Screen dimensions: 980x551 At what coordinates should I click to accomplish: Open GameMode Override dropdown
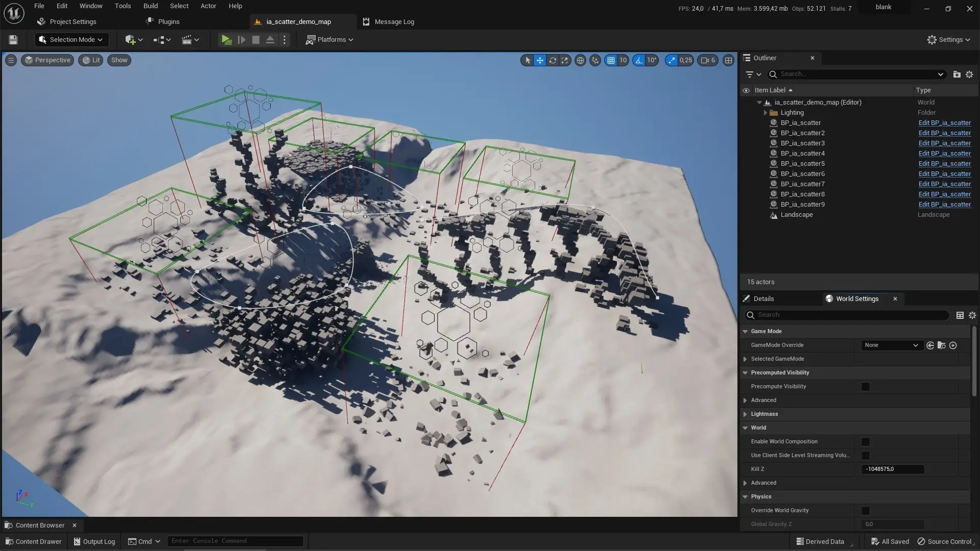[892, 345]
